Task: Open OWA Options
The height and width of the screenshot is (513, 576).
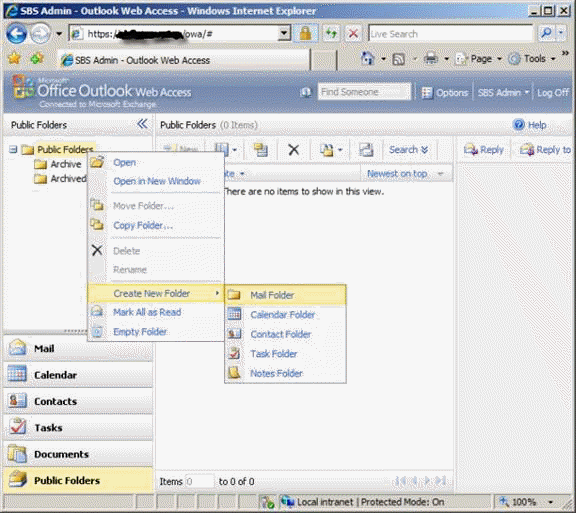Action: click(x=444, y=93)
